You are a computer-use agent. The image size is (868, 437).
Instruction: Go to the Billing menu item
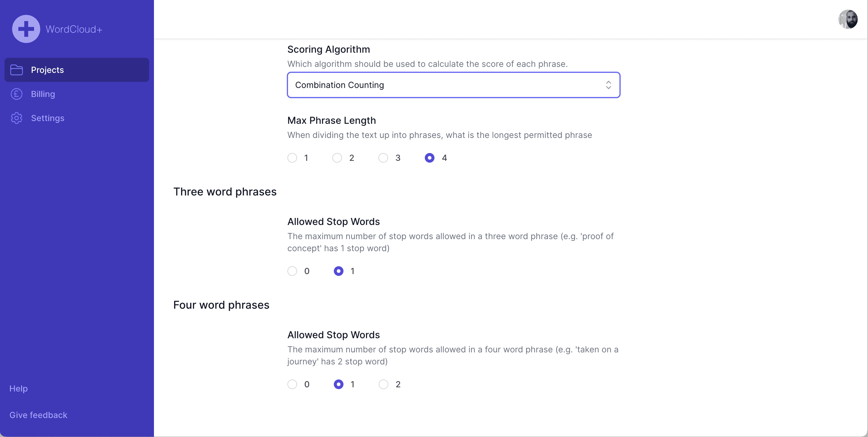[43, 94]
